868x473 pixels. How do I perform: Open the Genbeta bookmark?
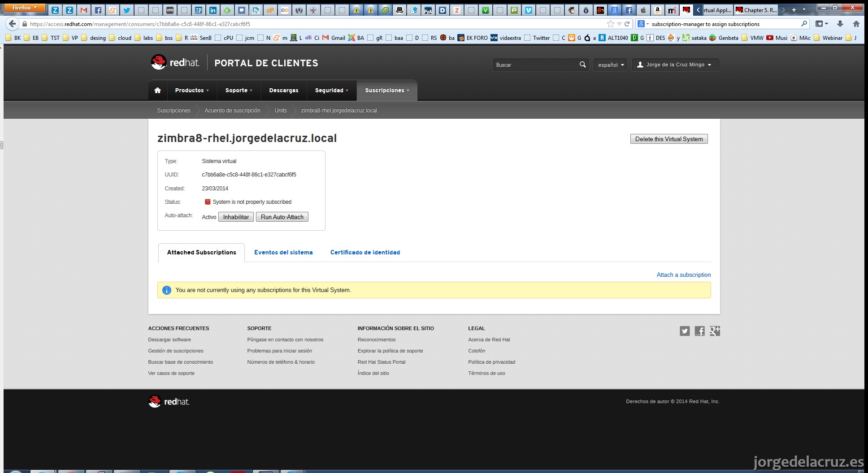(724, 38)
